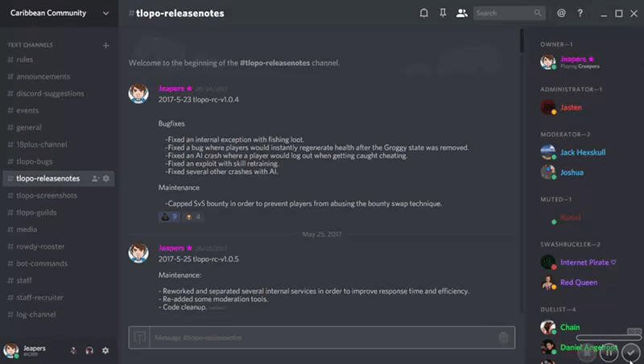644x364 pixels.
Task: Click Jack Hexskull in member list
Action: (582, 152)
